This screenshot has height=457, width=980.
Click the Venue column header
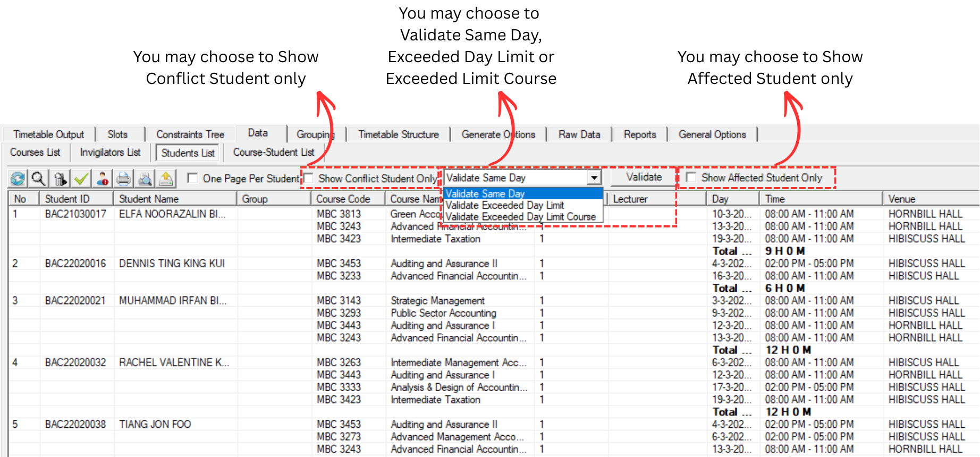(x=931, y=199)
